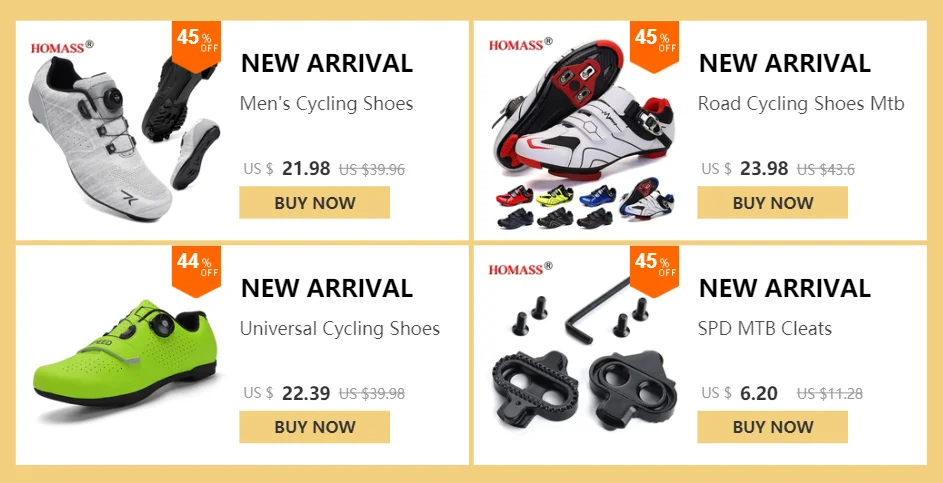The height and width of the screenshot is (483, 943).
Task: Open the white and red road shoe image
Action: pyautogui.click(x=583, y=111)
